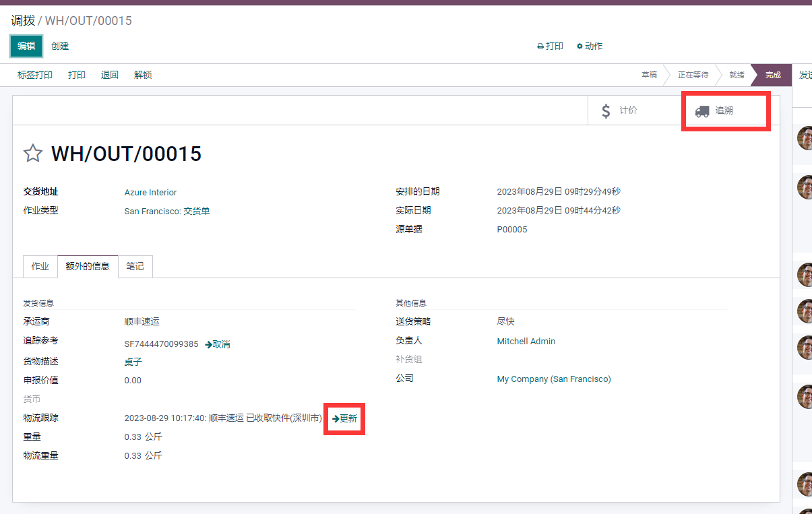
Task: Open the 顺丰速运 carrier link
Action: tap(142, 322)
